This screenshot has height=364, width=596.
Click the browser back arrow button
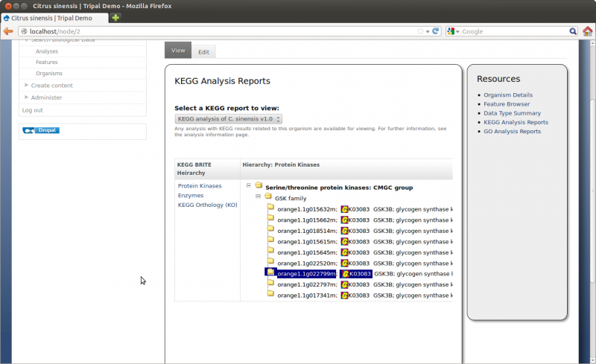[8, 31]
